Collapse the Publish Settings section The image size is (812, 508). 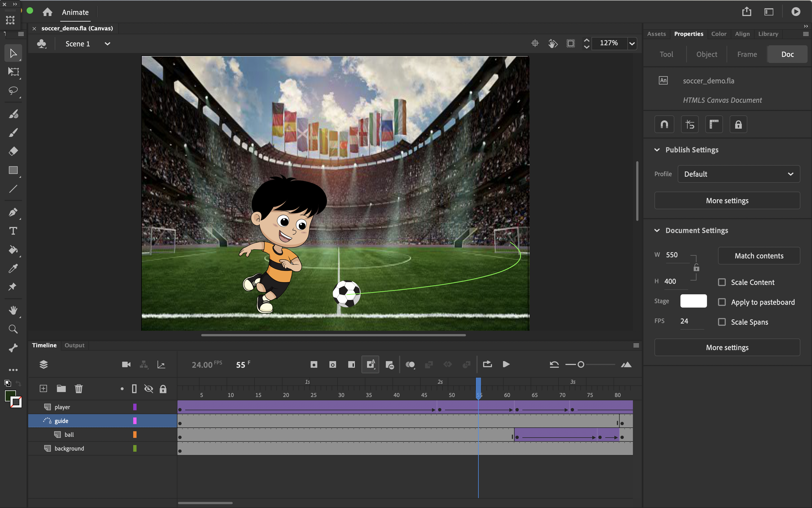pyautogui.click(x=657, y=150)
